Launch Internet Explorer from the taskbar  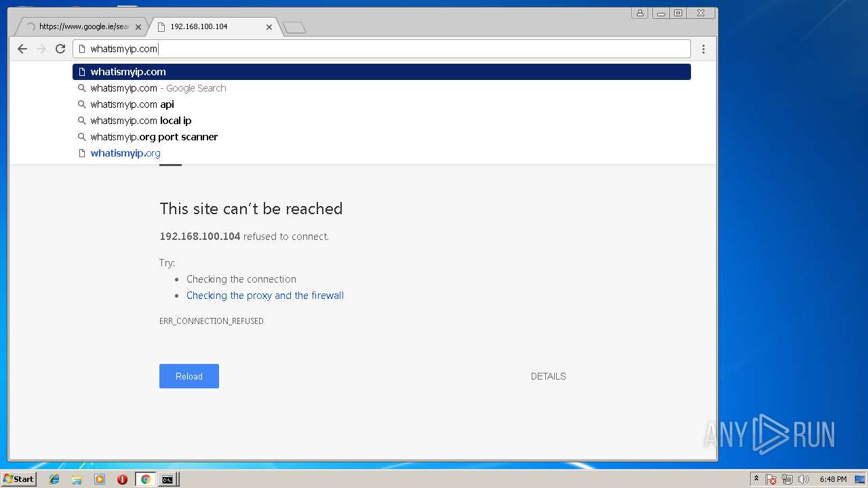pos(54,479)
